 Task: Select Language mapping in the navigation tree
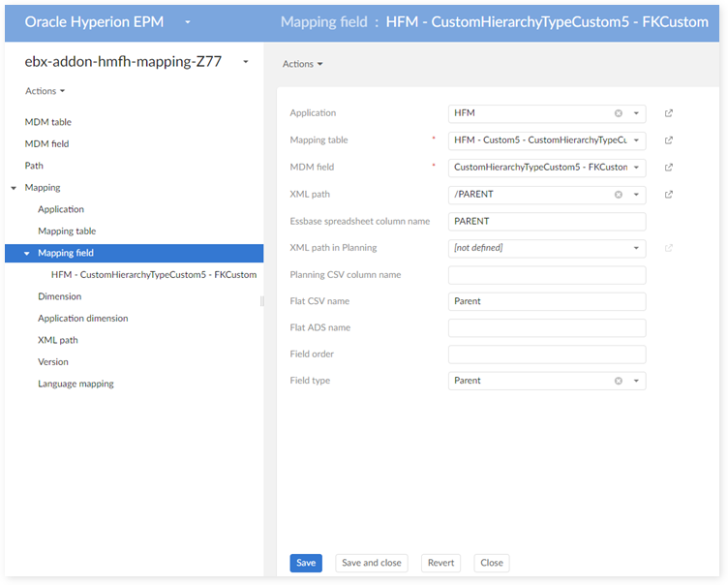tap(76, 384)
